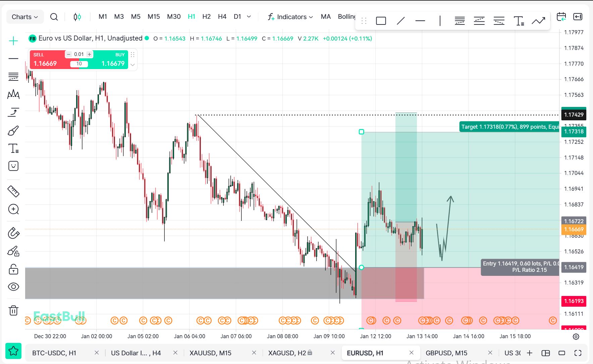Expand the Indicators dropdown

[x=290, y=17]
